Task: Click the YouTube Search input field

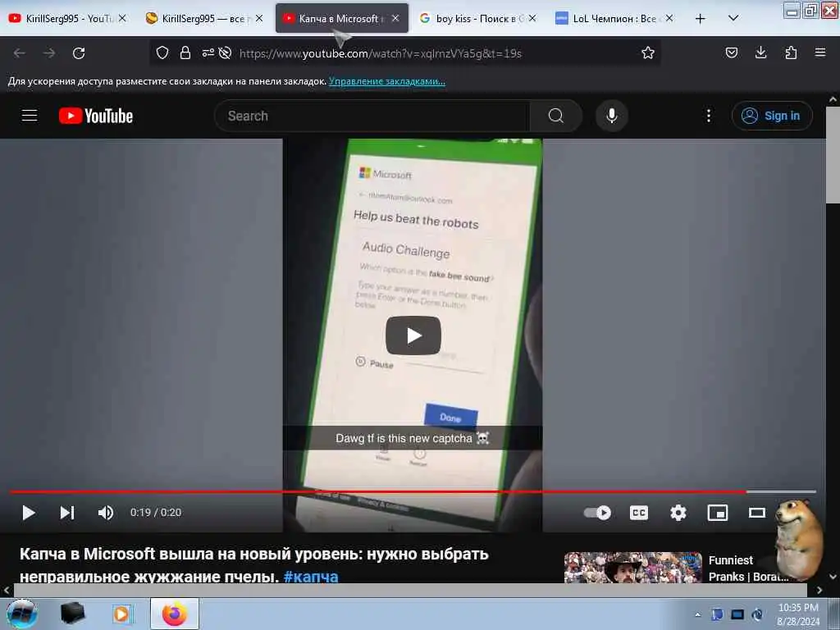Action: tap(372, 116)
